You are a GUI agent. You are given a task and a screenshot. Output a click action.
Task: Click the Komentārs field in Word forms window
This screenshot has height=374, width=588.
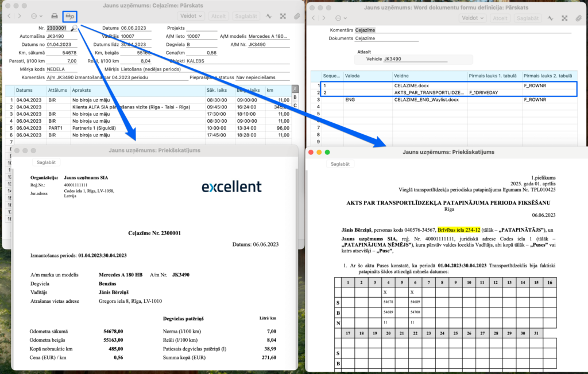tap(402, 30)
